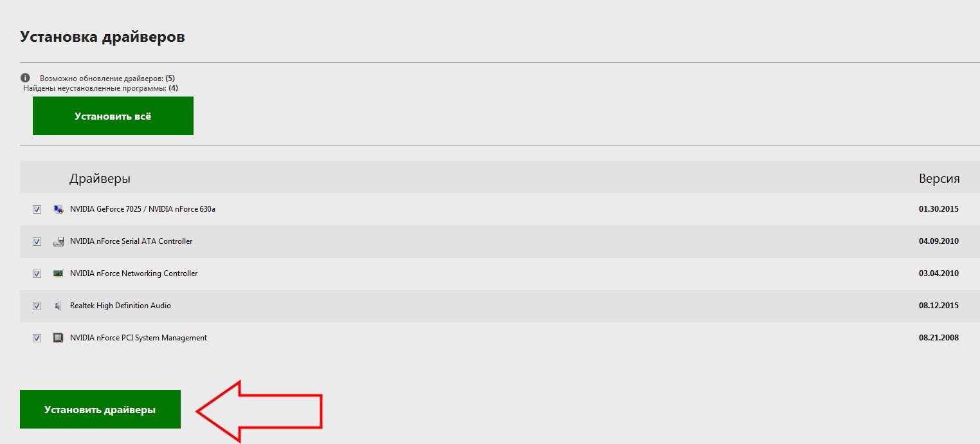Click the Realtek High Definition Audio driver name

(x=120, y=306)
